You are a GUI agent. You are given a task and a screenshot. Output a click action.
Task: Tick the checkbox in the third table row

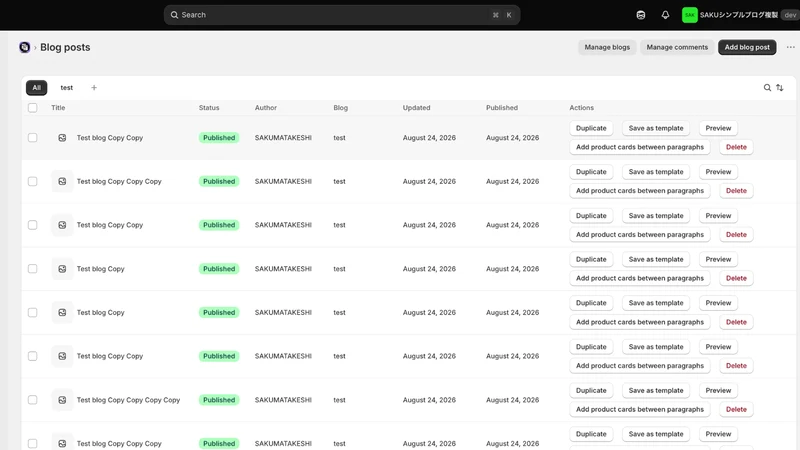click(33, 225)
